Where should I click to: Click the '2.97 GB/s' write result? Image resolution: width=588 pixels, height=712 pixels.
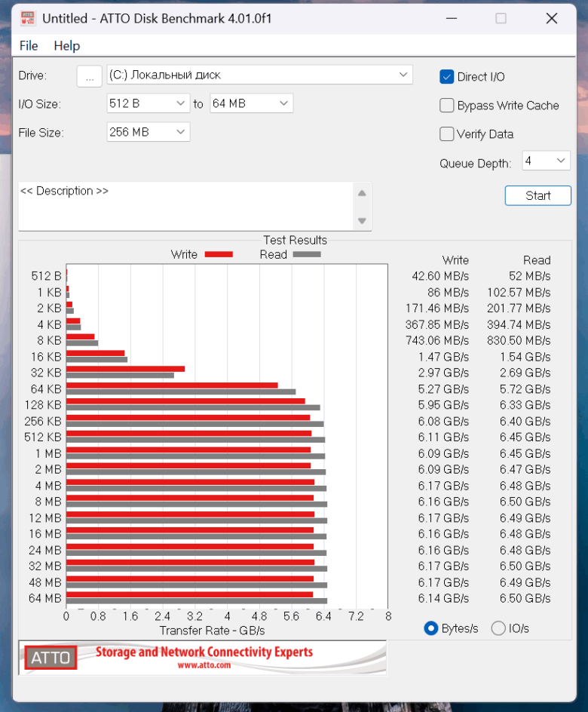coord(443,373)
